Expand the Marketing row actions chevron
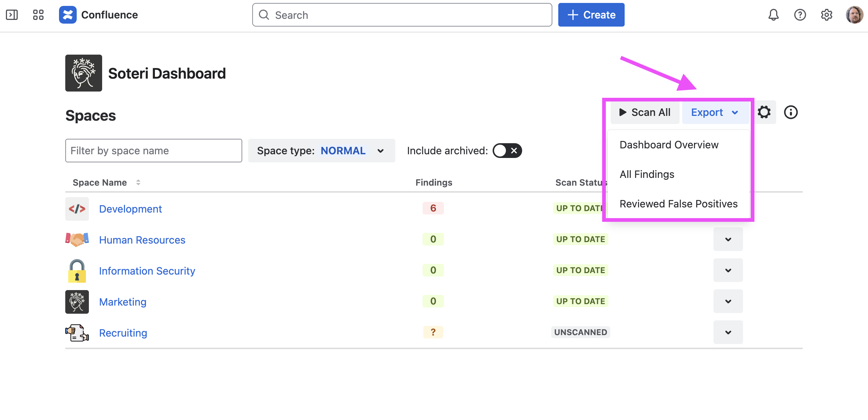This screenshot has height=420, width=868. 728,301
